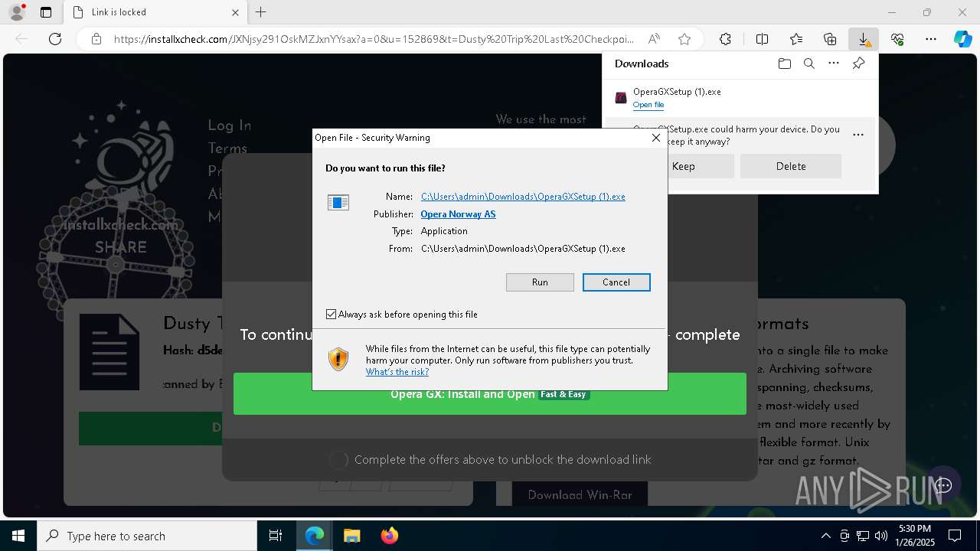Open Firefox from taskbar
The width and height of the screenshot is (980, 551).
coord(389,536)
